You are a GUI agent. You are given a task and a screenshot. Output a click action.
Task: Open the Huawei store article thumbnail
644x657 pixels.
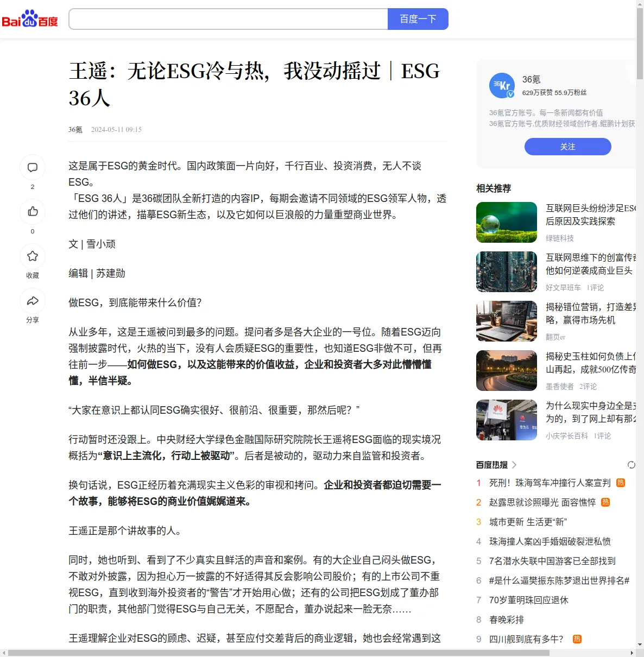[507, 420]
